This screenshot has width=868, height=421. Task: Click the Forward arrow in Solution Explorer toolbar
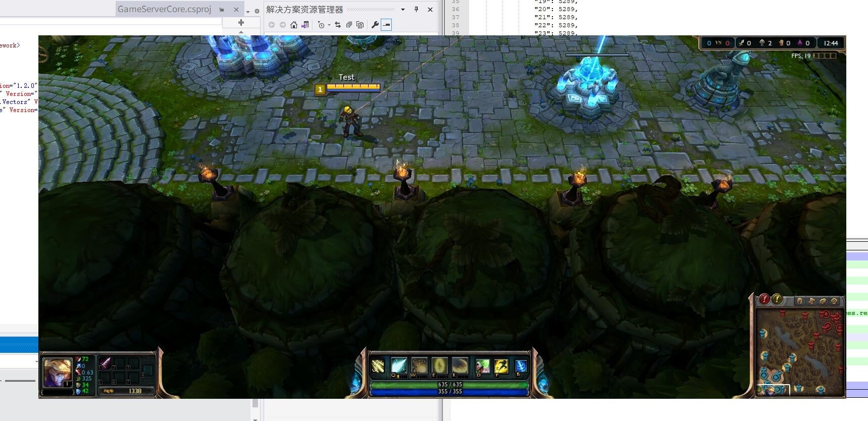(283, 25)
